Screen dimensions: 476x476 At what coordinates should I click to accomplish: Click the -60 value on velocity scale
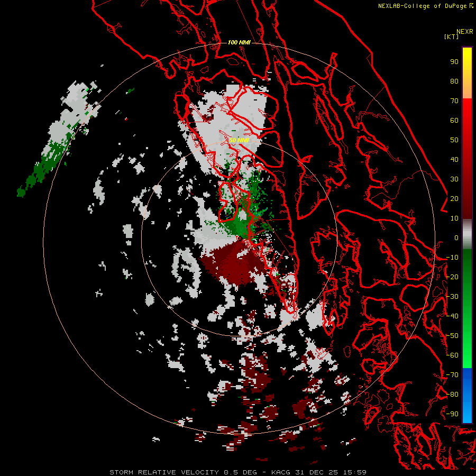coord(452,355)
